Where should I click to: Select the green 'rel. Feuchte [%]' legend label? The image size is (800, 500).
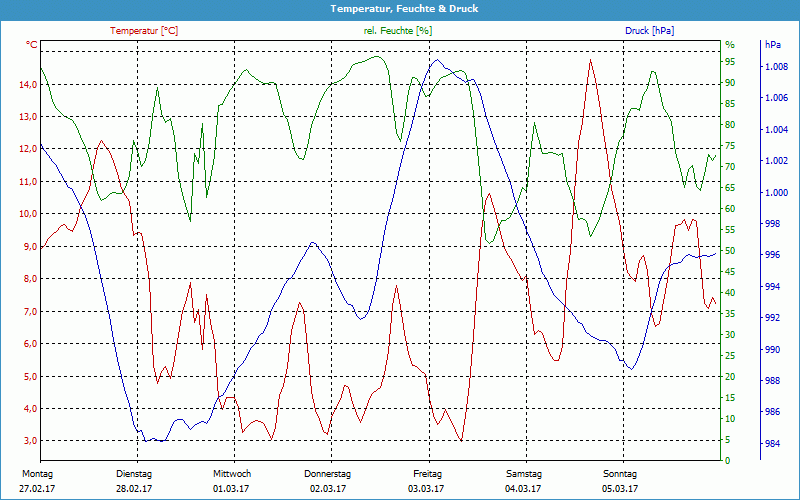tap(397, 31)
